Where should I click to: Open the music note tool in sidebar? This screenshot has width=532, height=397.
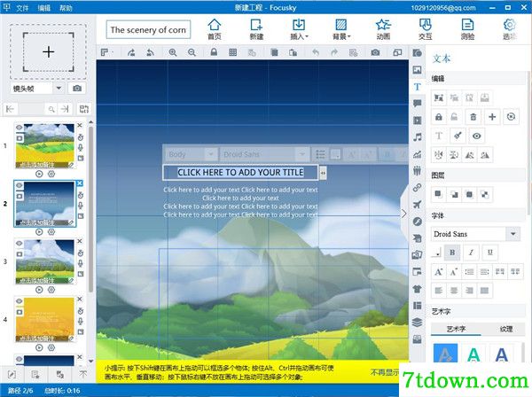[418, 137]
